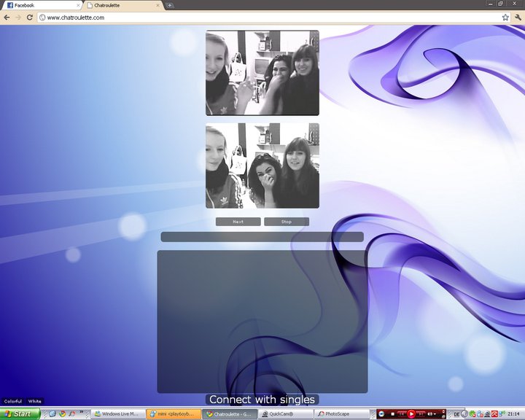Switch to the Facebook tab
Screen dimensions: 525x420
coord(41,5)
